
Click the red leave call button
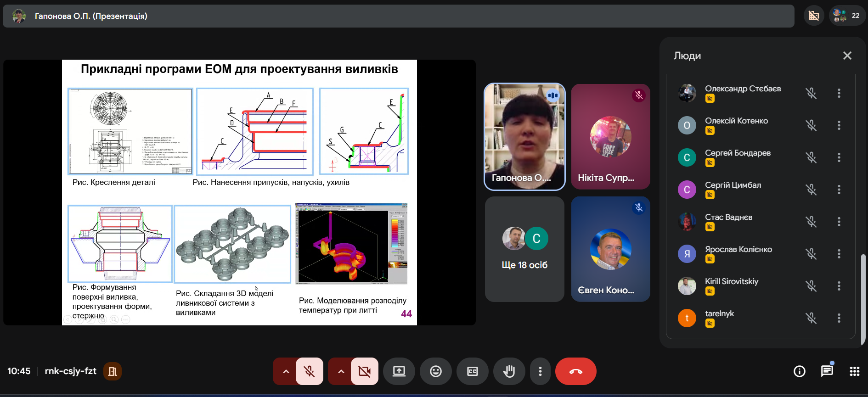(x=575, y=371)
